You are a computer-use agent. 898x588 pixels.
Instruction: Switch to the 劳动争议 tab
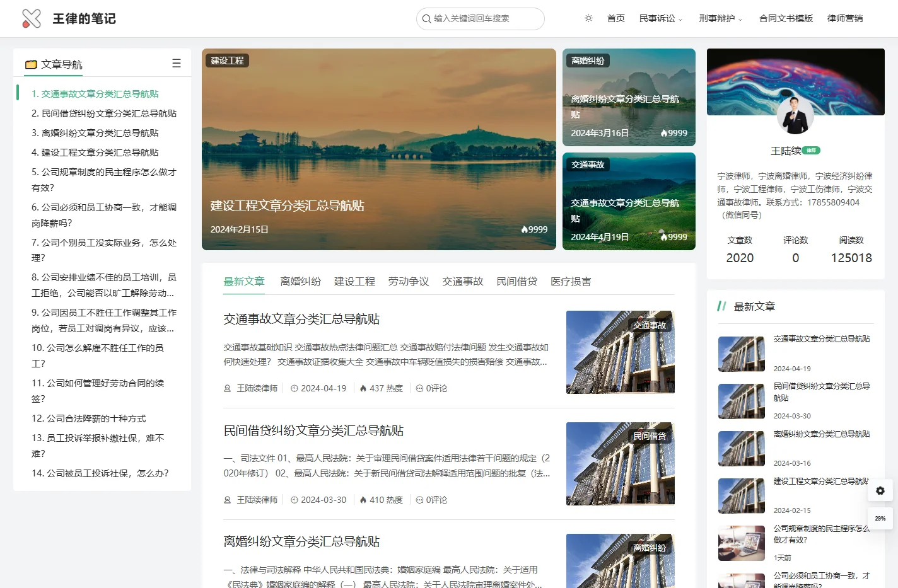pyautogui.click(x=409, y=282)
